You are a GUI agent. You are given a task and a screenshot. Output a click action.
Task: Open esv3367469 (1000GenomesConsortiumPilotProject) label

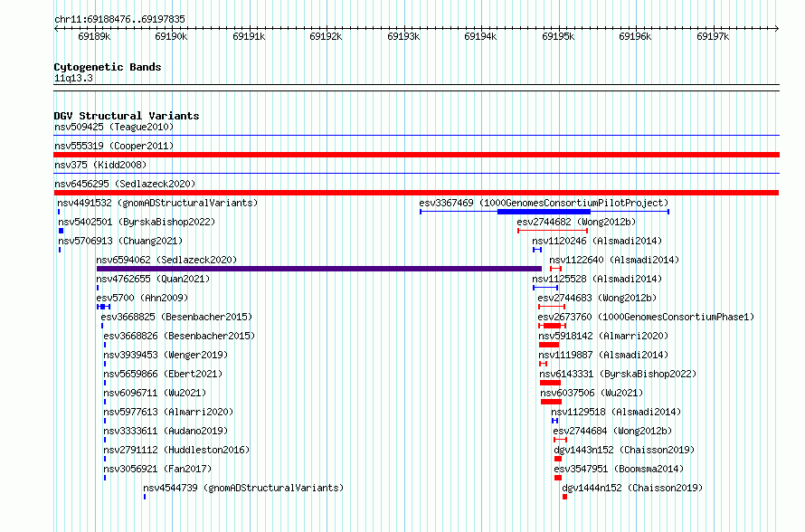coord(544,203)
